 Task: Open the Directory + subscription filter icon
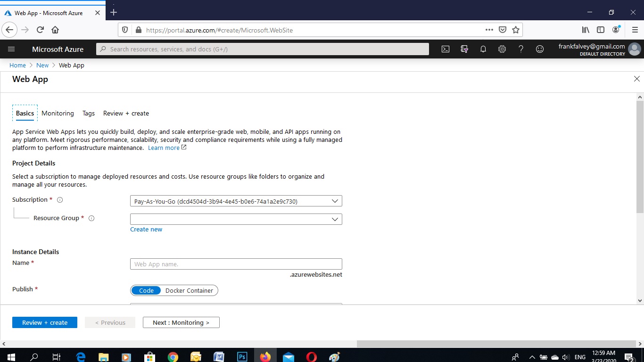pos(464,49)
